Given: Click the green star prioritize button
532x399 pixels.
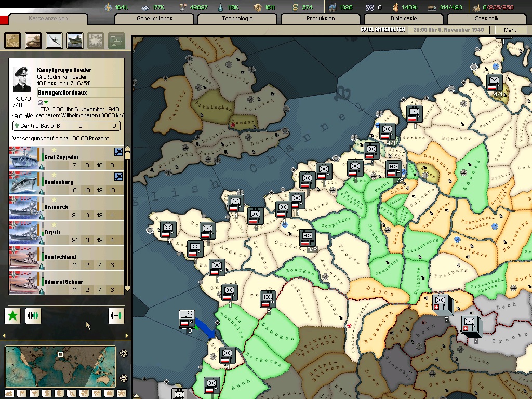Looking at the screenshot, I should pyautogui.click(x=12, y=316).
